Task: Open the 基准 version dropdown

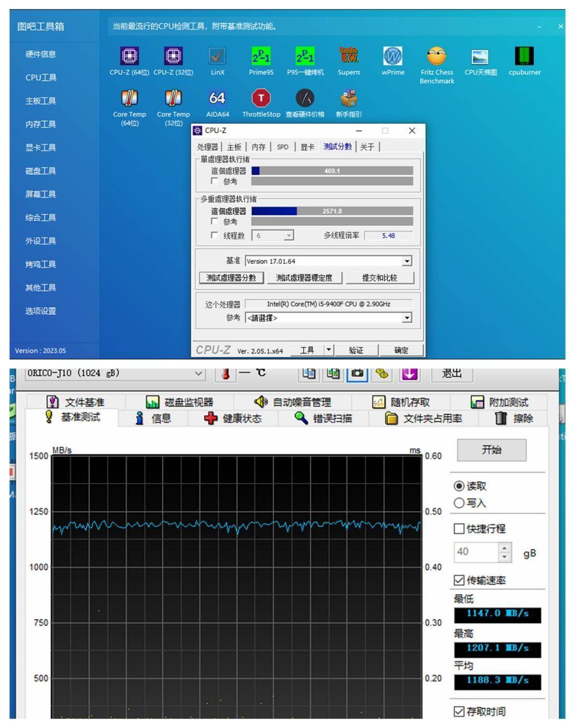Action: tap(407, 261)
